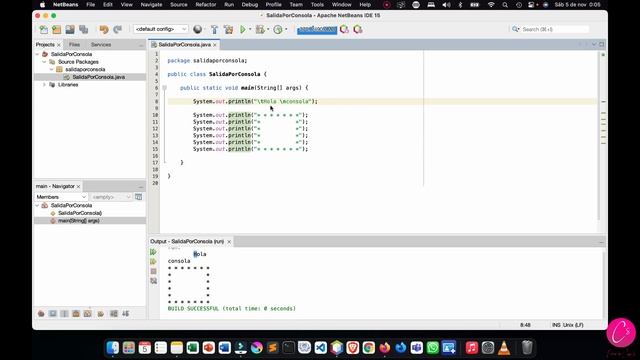The width and height of the screenshot is (640, 360).
Task: Open the Members dropdown in the Navigator
Action: [x=61, y=197]
